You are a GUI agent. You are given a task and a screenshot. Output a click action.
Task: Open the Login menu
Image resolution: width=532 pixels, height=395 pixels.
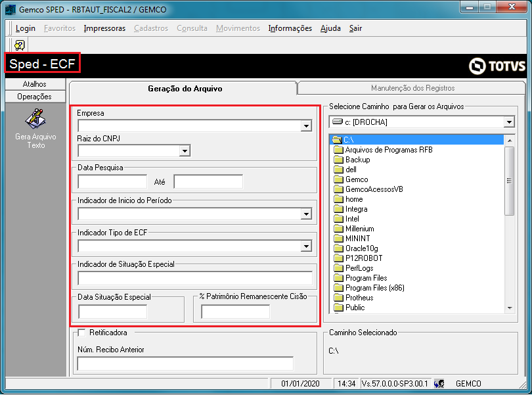point(26,28)
